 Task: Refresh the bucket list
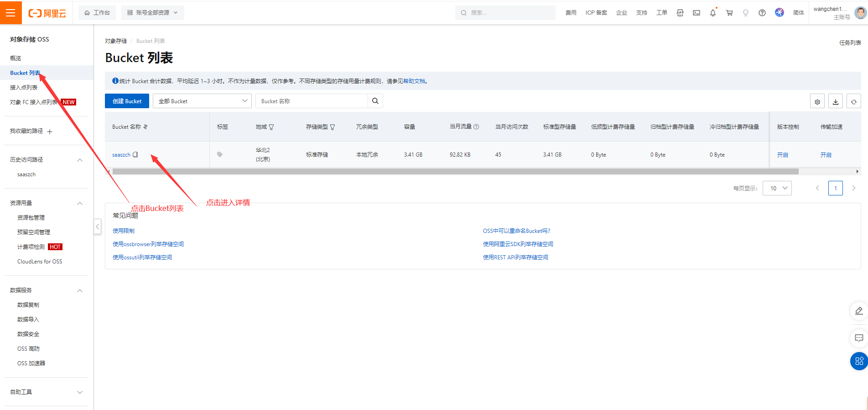coord(853,102)
